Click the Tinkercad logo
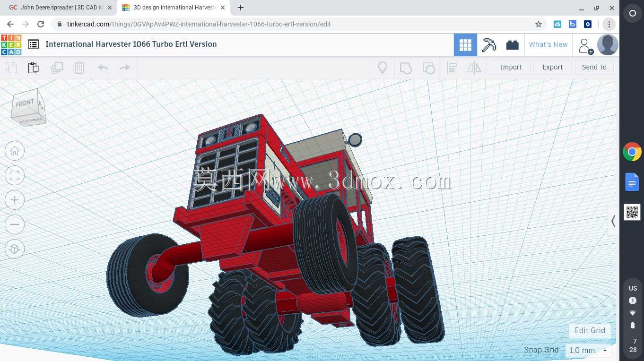 [x=11, y=44]
